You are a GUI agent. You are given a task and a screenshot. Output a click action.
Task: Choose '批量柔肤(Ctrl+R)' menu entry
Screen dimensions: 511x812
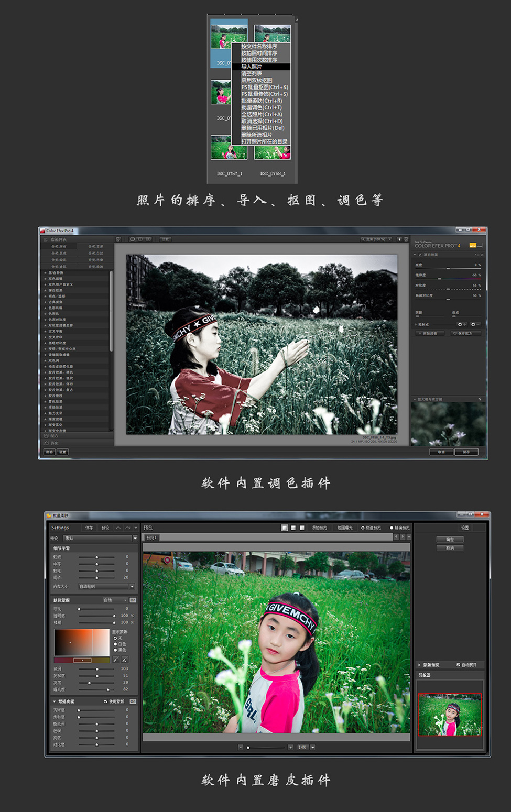tap(261, 101)
